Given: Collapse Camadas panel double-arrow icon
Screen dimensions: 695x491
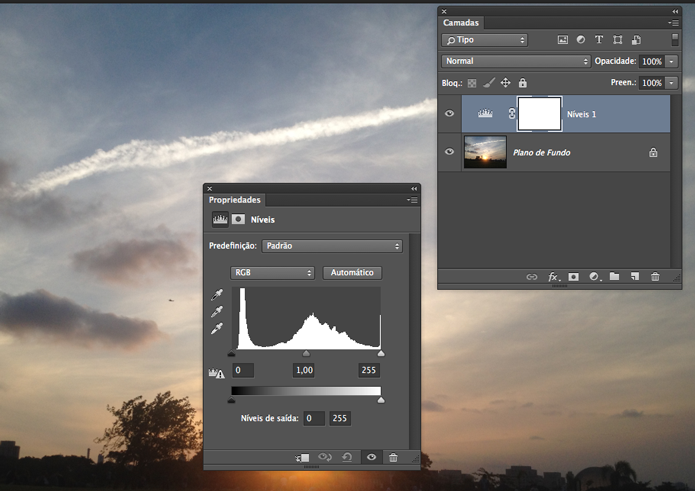Looking at the screenshot, I should click(x=675, y=12).
